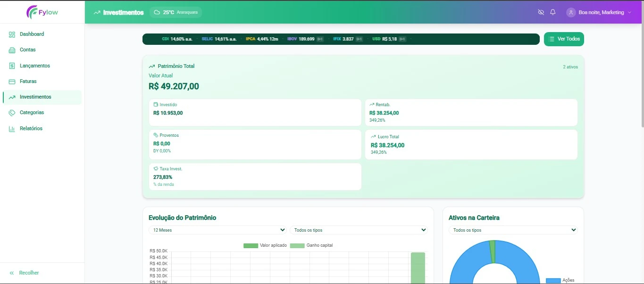This screenshot has width=644, height=284.
Task: Open the profile chevron next to Marketing greeting
Action: click(630, 13)
